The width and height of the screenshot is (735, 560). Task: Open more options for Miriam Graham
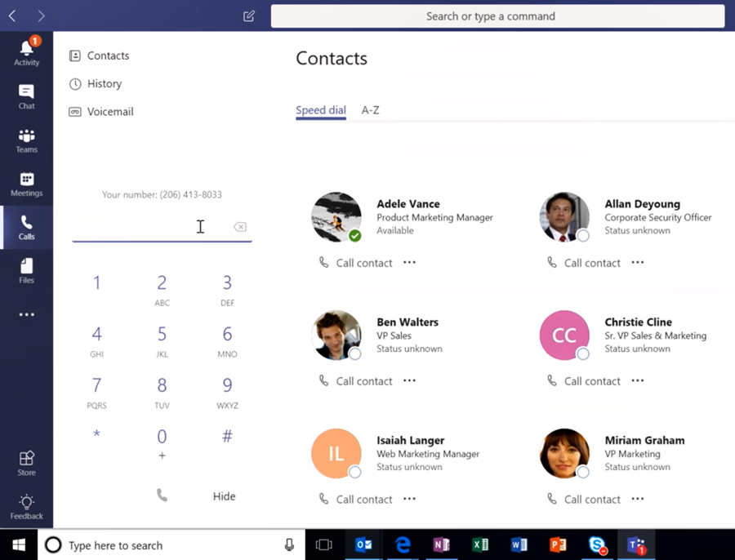point(638,499)
